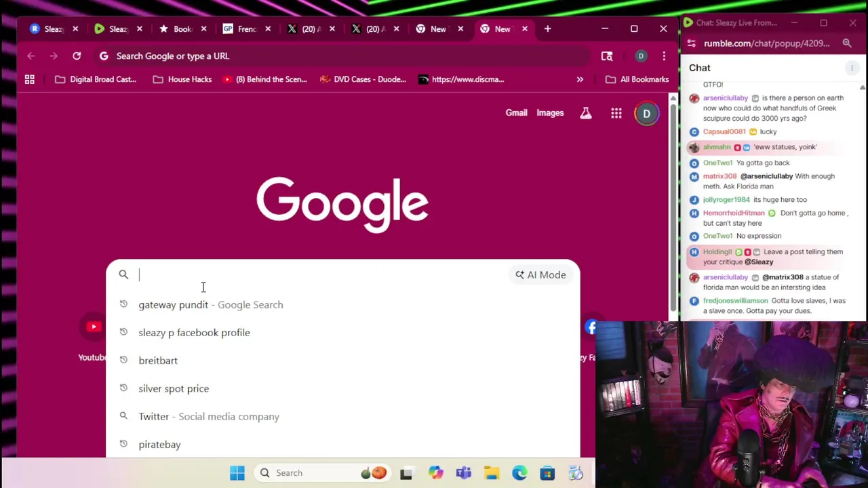Open File Explorer from the taskbar
Screen dimensions: 868x488
(492, 473)
